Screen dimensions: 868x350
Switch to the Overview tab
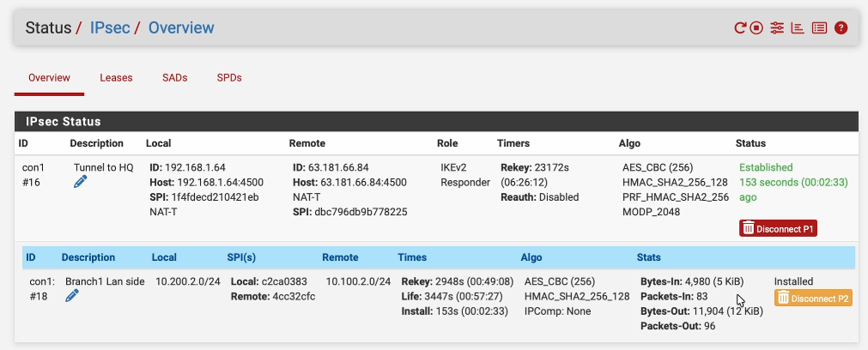click(49, 78)
